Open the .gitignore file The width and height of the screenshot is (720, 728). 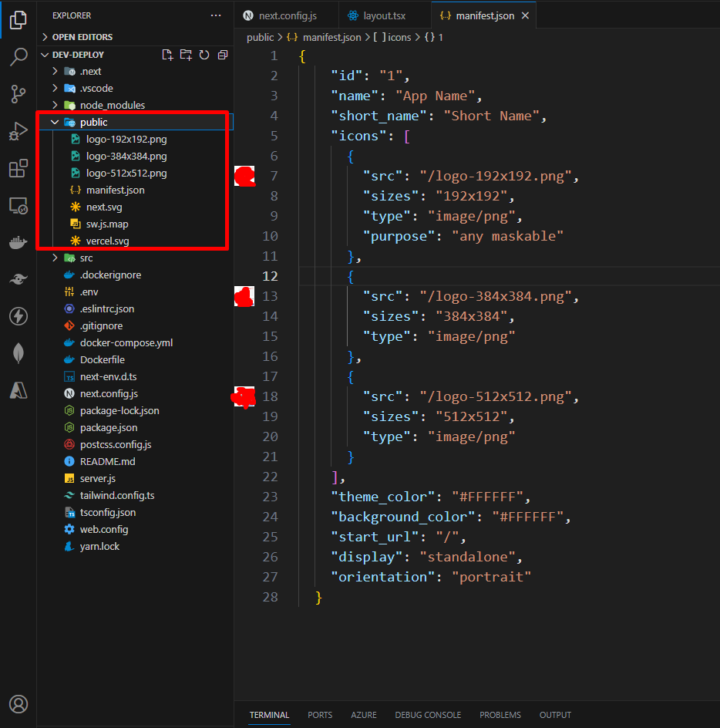[x=135, y=326]
